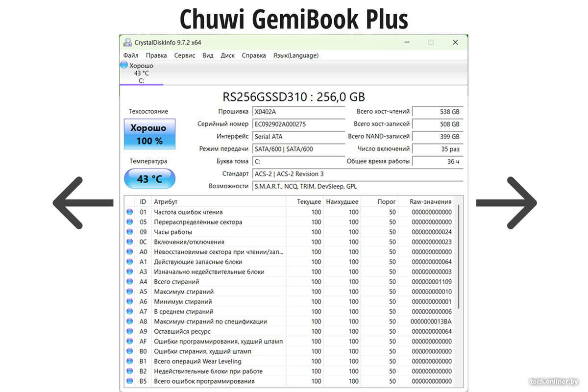The width and height of the screenshot is (588, 392).
Task: Click the CrystalDiskInfo app icon in title bar
Action: [127, 42]
